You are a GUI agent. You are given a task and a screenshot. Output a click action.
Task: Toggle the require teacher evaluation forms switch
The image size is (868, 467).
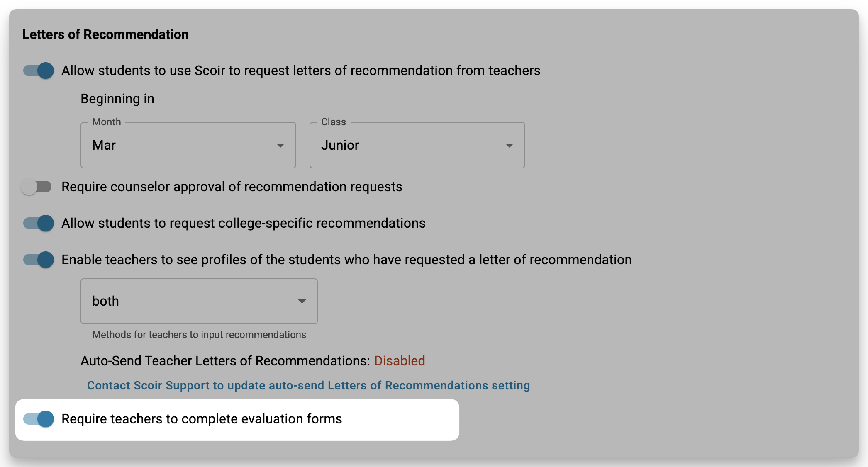click(x=38, y=419)
